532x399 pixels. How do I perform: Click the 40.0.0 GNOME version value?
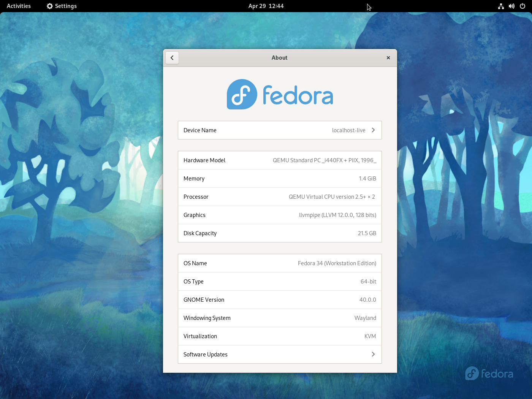pos(368,300)
